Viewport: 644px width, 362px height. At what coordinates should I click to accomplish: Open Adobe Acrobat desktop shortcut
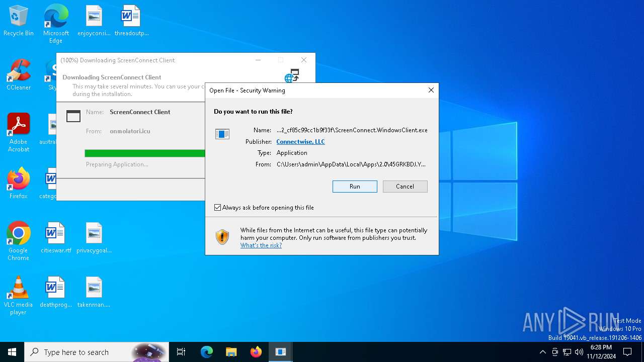pos(19,133)
